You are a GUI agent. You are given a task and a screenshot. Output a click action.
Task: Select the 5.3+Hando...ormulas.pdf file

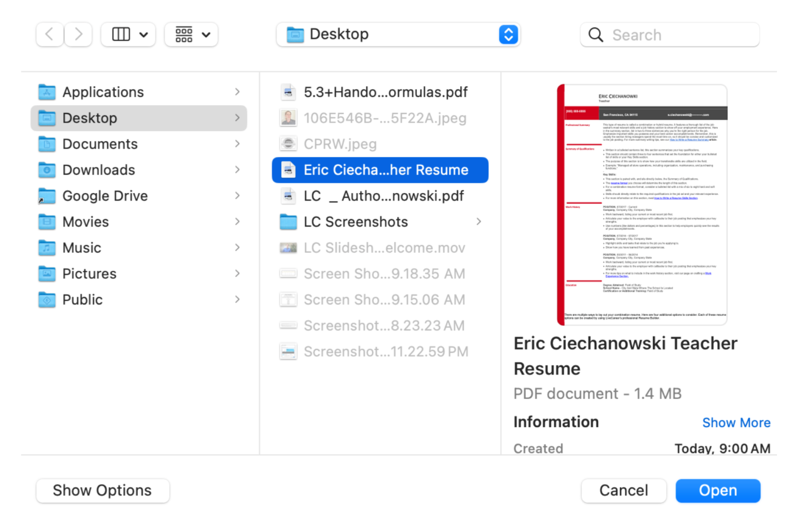(385, 92)
